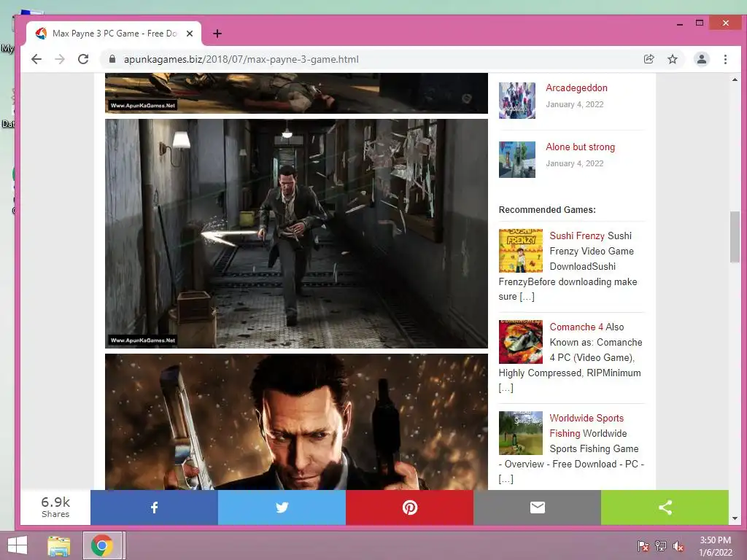Open a new browser tab

pyautogui.click(x=217, y=34)
